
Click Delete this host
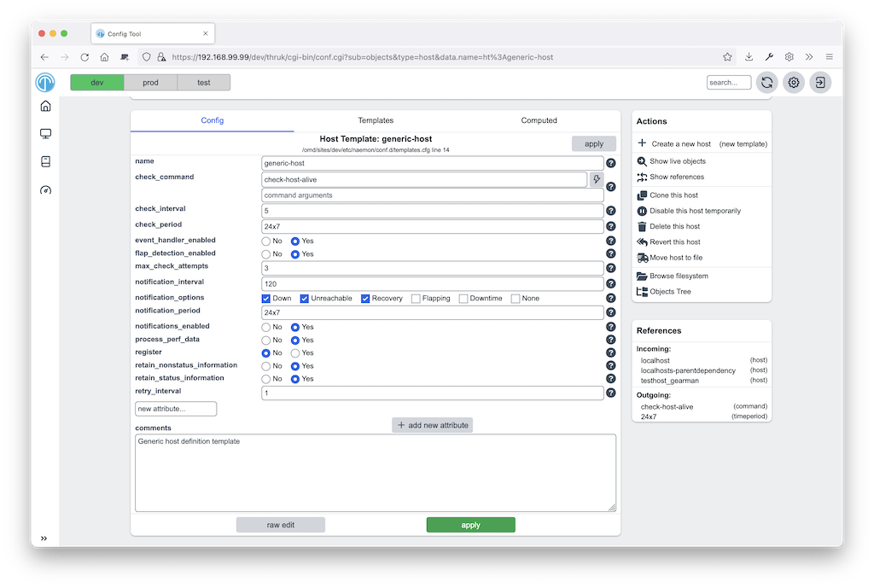[x=674, y=226]
